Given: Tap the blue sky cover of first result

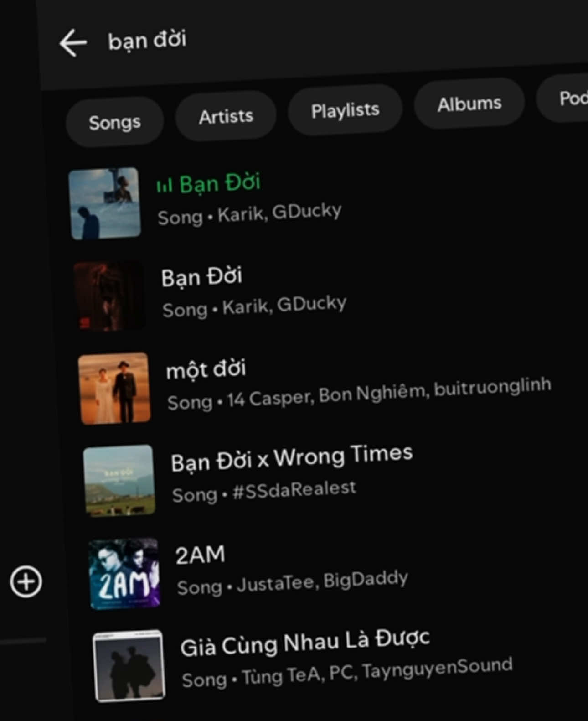Looking at the screenshot, I should 104,203.
